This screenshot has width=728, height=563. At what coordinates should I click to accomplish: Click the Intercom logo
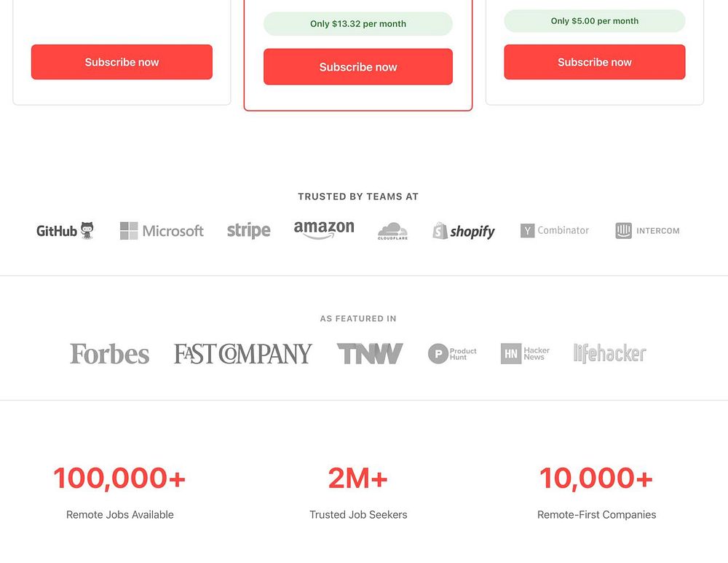pyautogui.click(x=647, y=231)
